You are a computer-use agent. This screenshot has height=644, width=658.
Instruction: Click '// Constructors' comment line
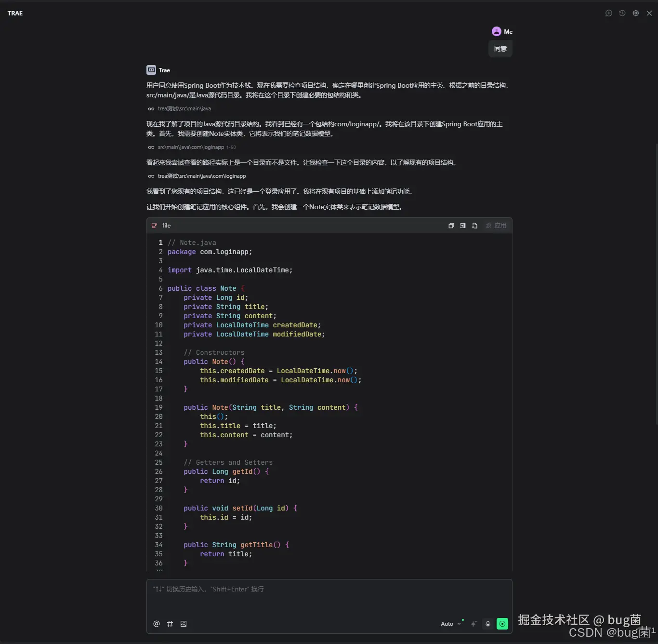pos(214,353)
